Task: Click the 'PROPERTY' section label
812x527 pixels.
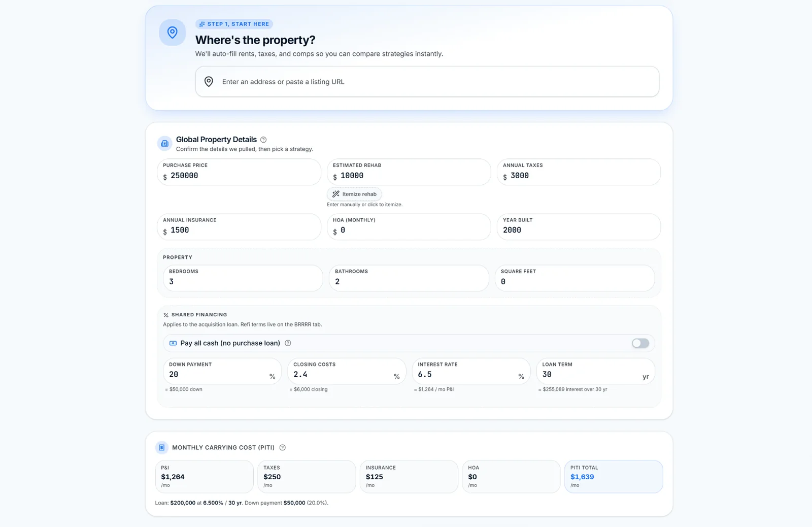Action: tap(178, 257)
